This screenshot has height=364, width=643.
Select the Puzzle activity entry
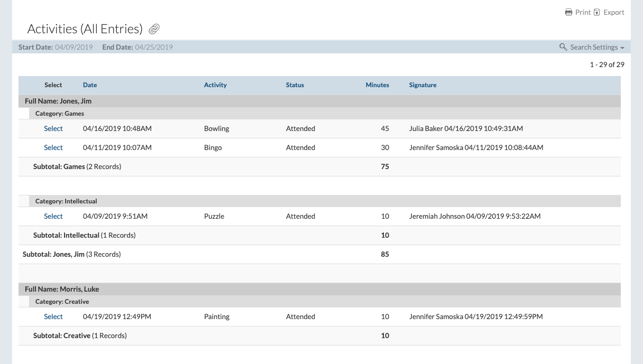(x=53, y=217)
